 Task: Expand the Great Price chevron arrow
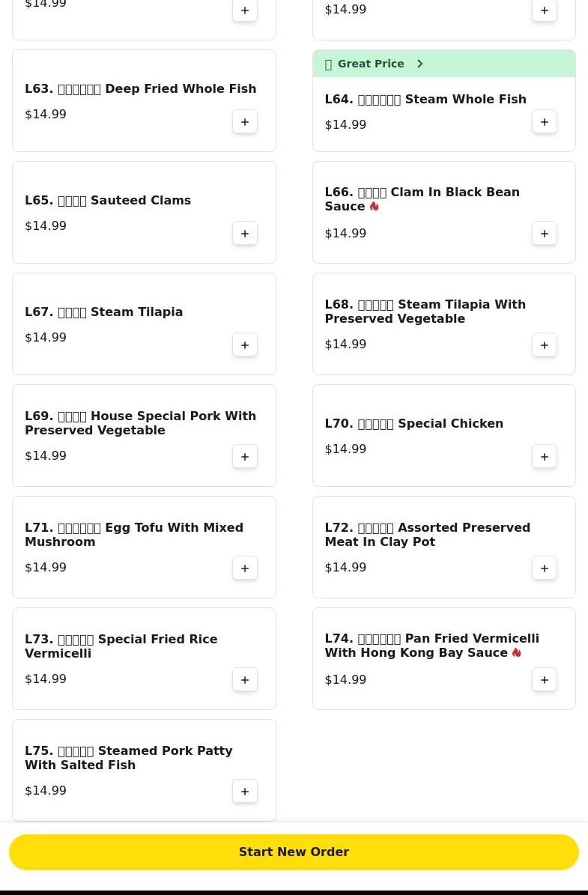pyautogui.click(x=420, y=64)
